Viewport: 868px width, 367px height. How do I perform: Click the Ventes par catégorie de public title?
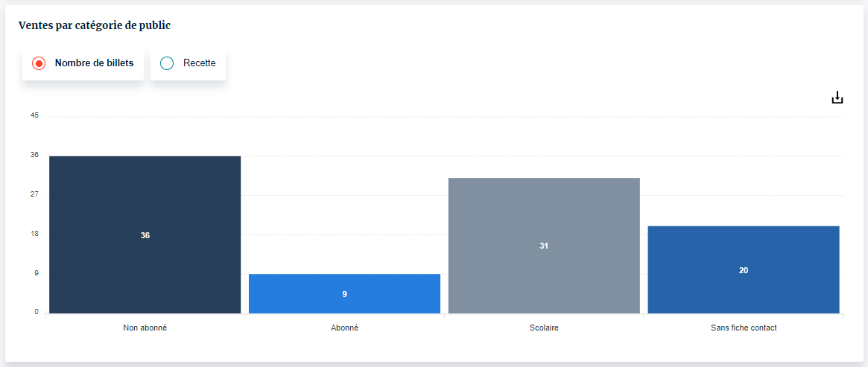tap(95, 25)
